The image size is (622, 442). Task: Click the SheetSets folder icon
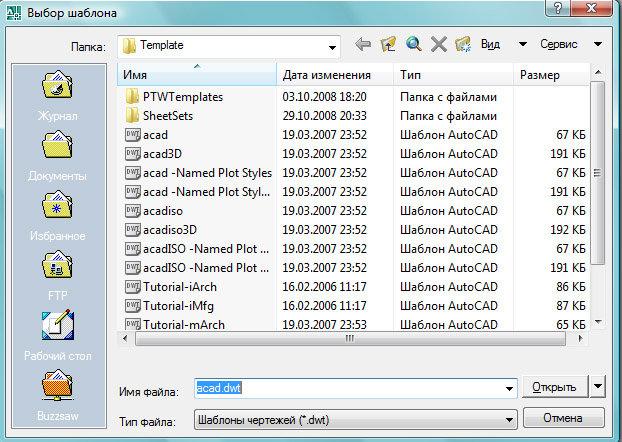132,115
